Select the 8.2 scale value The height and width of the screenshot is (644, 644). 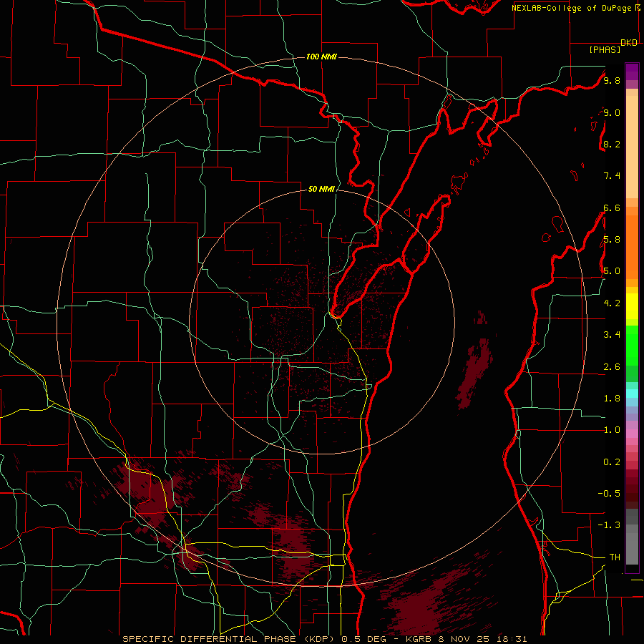click(612, 144)
